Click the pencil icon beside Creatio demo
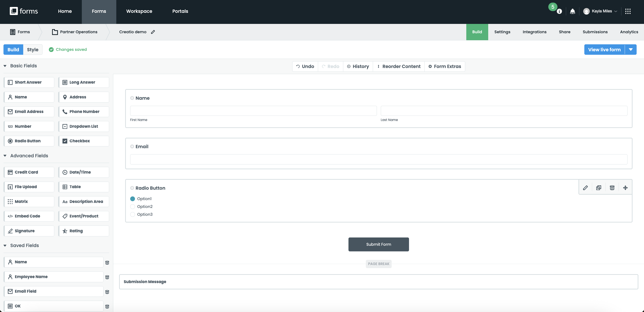This screenshot has height=312, width=644. click(153, 32)
